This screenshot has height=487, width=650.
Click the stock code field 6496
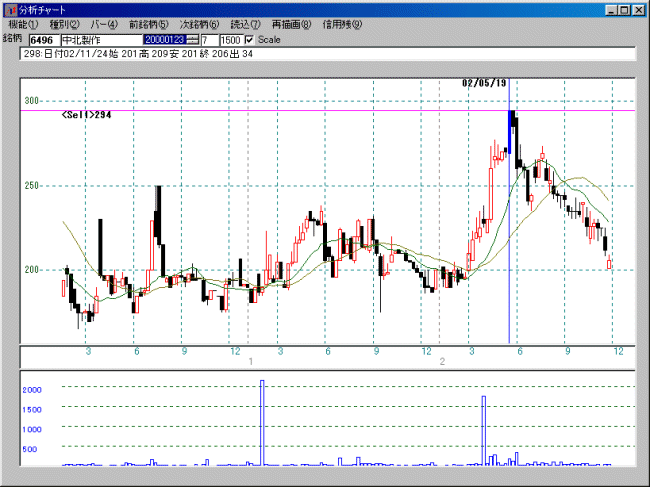[42, 39]
